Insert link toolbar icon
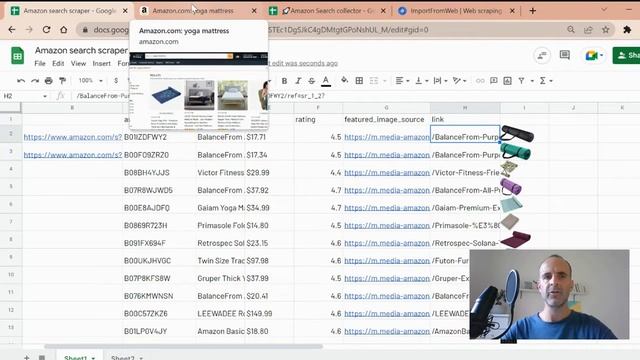The image size is (640, 360). (x=480, y=81)
